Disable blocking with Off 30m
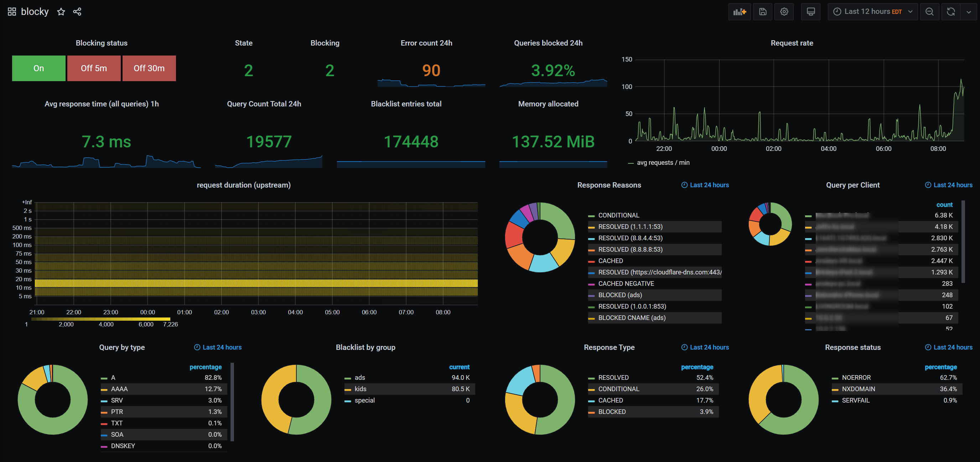Image resolution: width=980 pixels, height=462 pixels. click(x=149, y=68)
